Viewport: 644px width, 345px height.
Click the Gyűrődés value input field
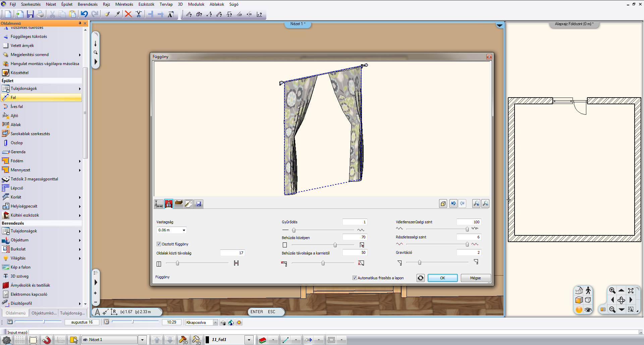(355, 222)
